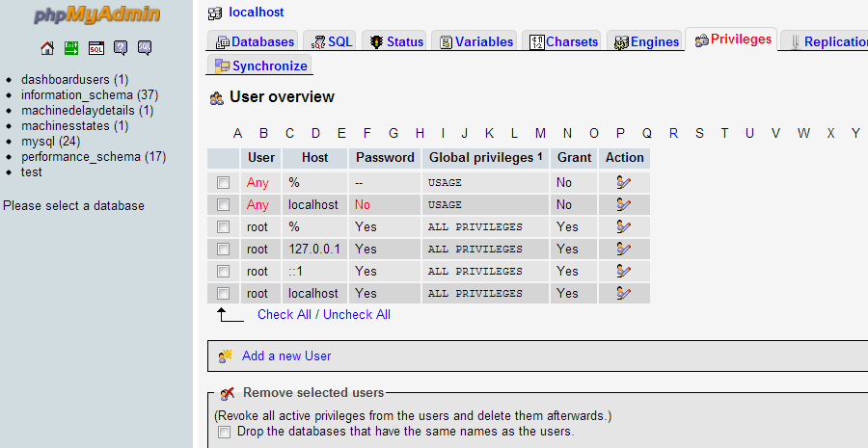Open phpMyAdmin documentation question-mark icon
The height and width of the screenshot is (448, 868).
pos(121,48)
